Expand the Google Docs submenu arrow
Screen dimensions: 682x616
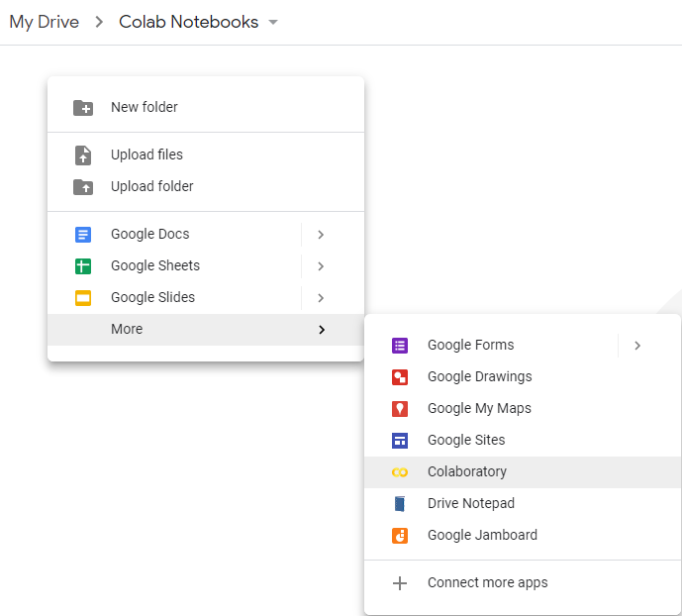(321, 235)
